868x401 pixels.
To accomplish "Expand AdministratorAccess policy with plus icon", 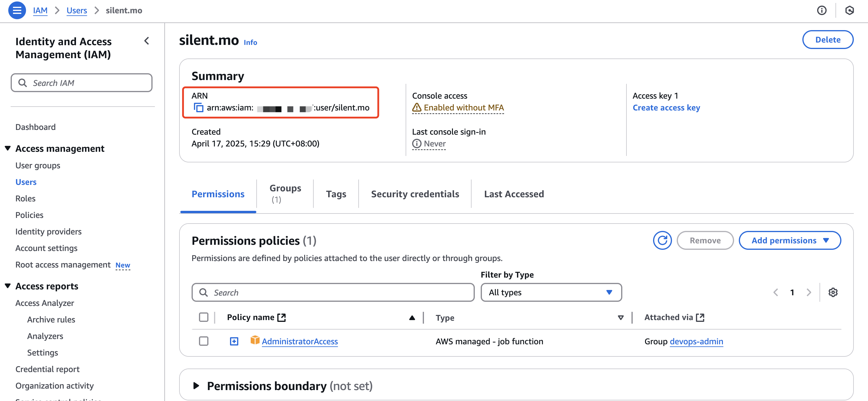I will pos(234,341).
